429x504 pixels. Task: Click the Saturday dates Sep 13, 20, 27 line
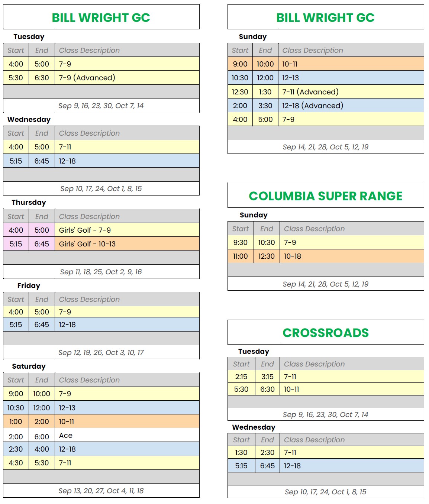[101, 491]
